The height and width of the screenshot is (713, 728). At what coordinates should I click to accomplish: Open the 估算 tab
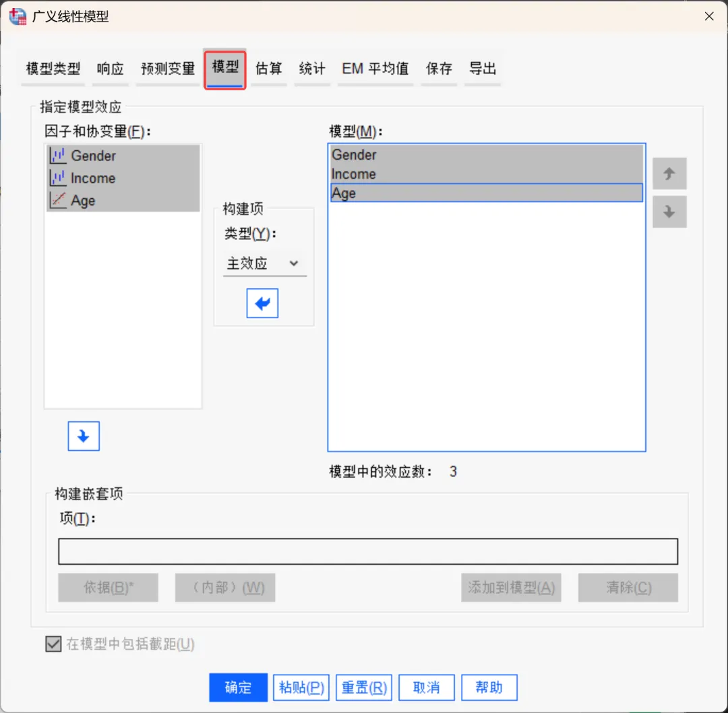[x=269, y=69]
